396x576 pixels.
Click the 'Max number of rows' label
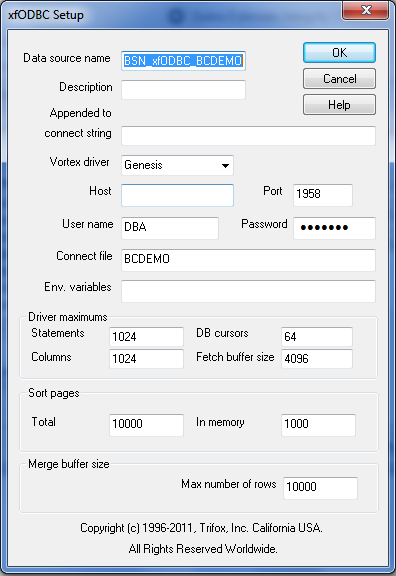tap(228, 484)
